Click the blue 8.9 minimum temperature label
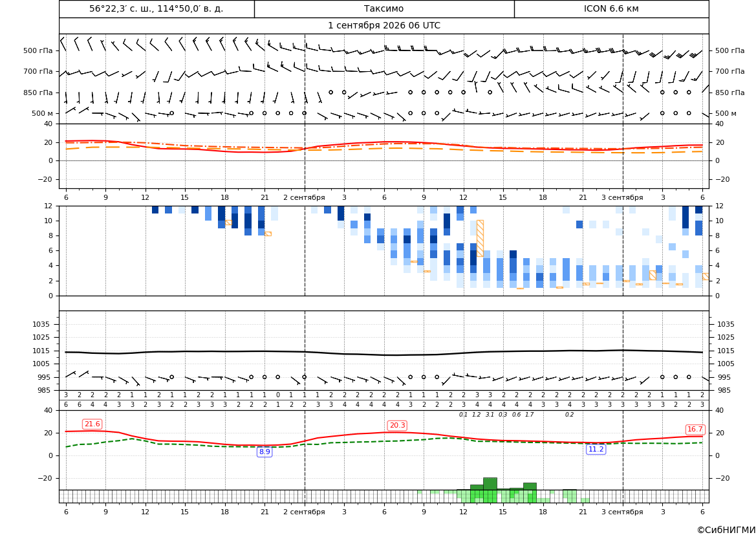 coord(265,452)
